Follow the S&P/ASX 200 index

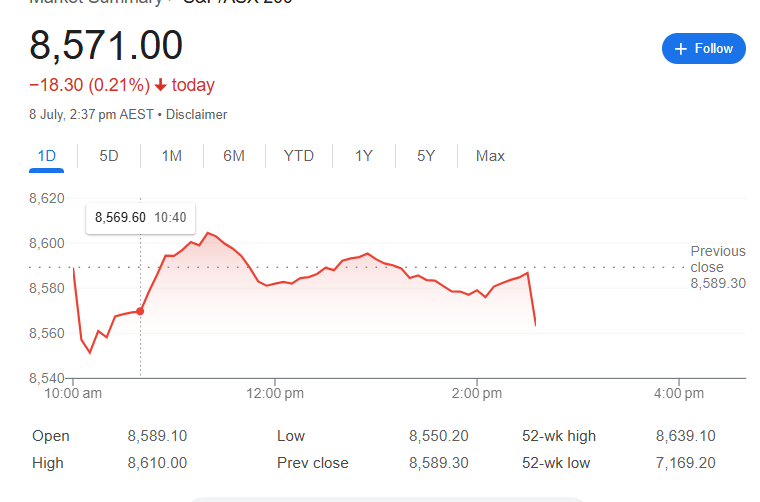[704, 48]
